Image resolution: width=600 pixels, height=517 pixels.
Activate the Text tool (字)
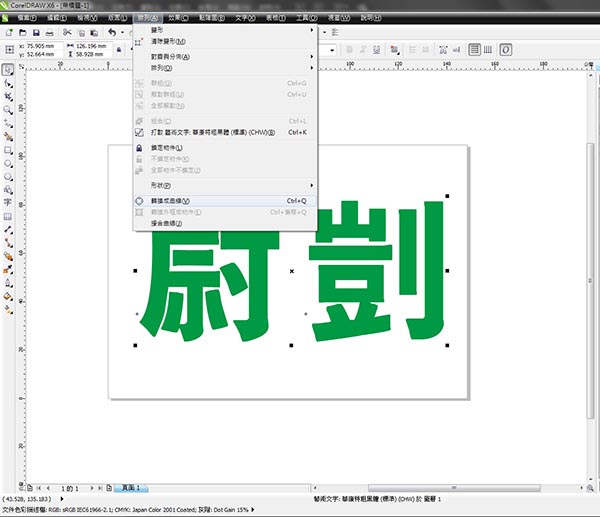tap(8, 202)
